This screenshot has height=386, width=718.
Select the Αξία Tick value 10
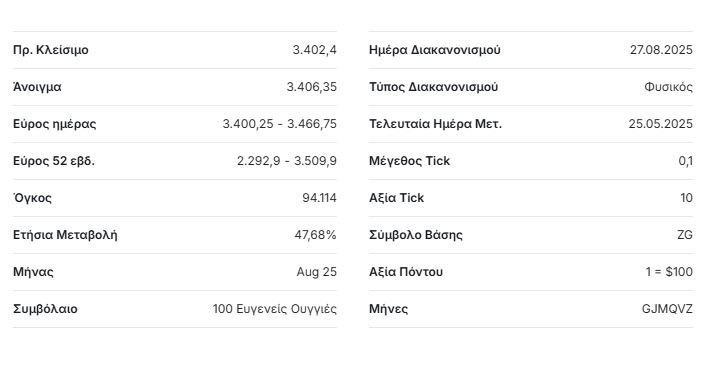686,198
